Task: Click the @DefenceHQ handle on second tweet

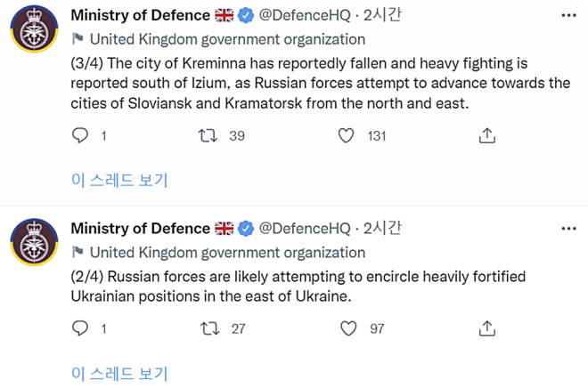Action: [304, 228]
